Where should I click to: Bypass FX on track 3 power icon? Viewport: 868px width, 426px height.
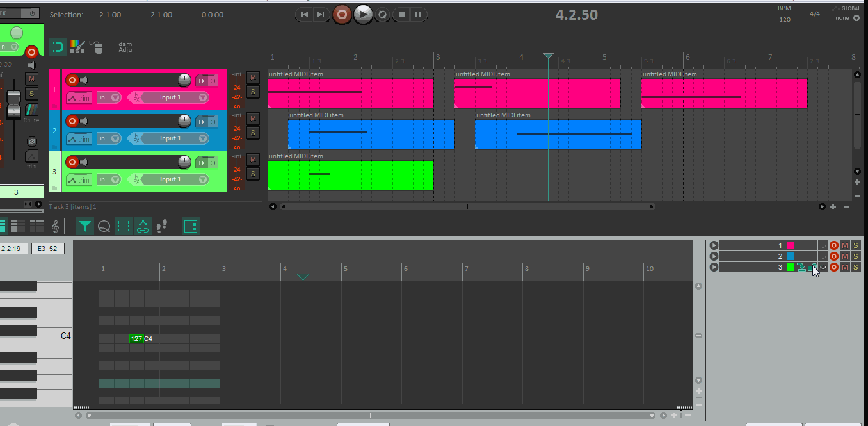[x=213, y=163]
